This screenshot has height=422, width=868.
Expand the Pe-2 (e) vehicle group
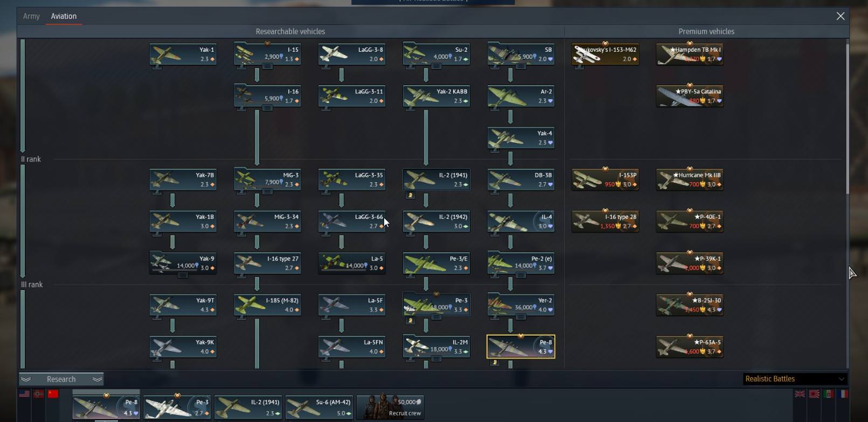tap(520, 275)
